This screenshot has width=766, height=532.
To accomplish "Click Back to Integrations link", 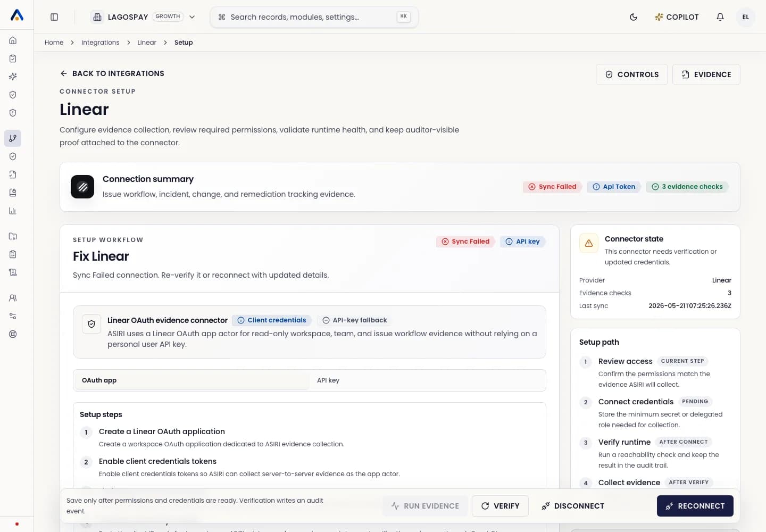I will point(112,73).
